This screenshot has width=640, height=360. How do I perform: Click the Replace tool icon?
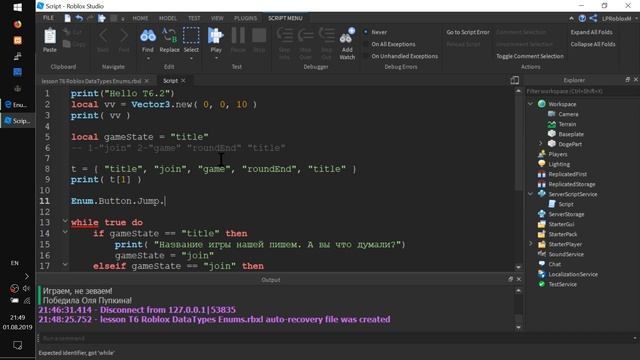(169, 36)
